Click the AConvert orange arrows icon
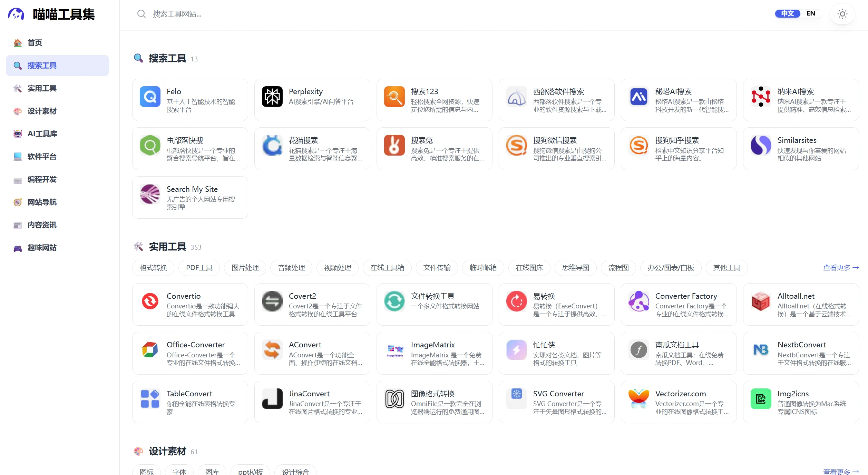The width and height of the screenshot is (868, 475). (x=272, y=350)
